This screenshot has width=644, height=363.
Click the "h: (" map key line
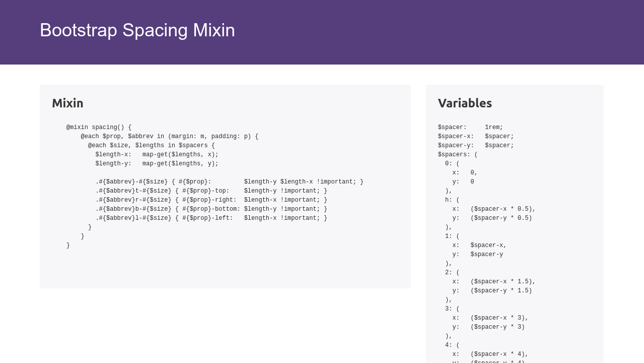pos(452,200)
